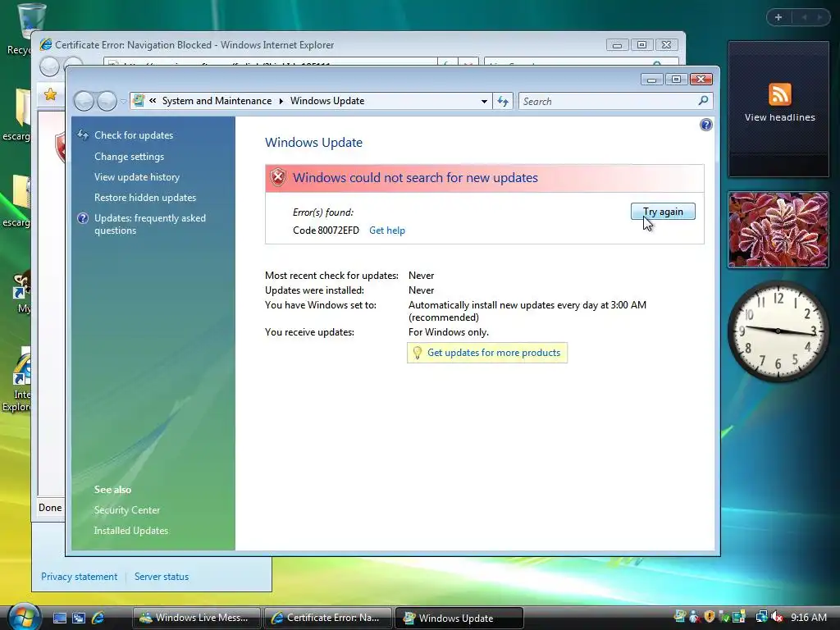Click the search magnifier in Windows Update

pos(703,101)
